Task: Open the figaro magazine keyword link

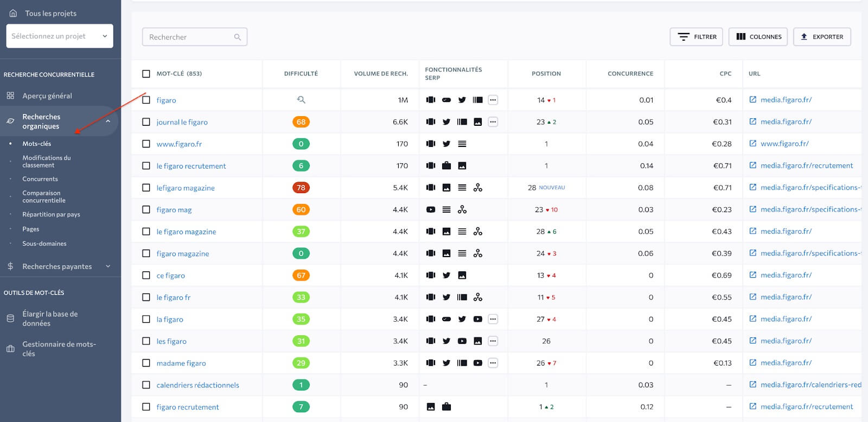Action: 183,253
